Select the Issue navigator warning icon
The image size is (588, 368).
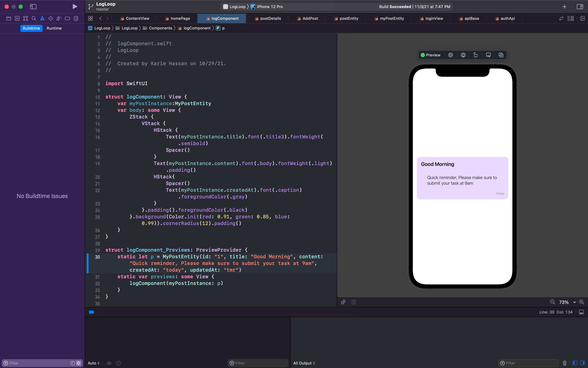click(x=42, y=19)
